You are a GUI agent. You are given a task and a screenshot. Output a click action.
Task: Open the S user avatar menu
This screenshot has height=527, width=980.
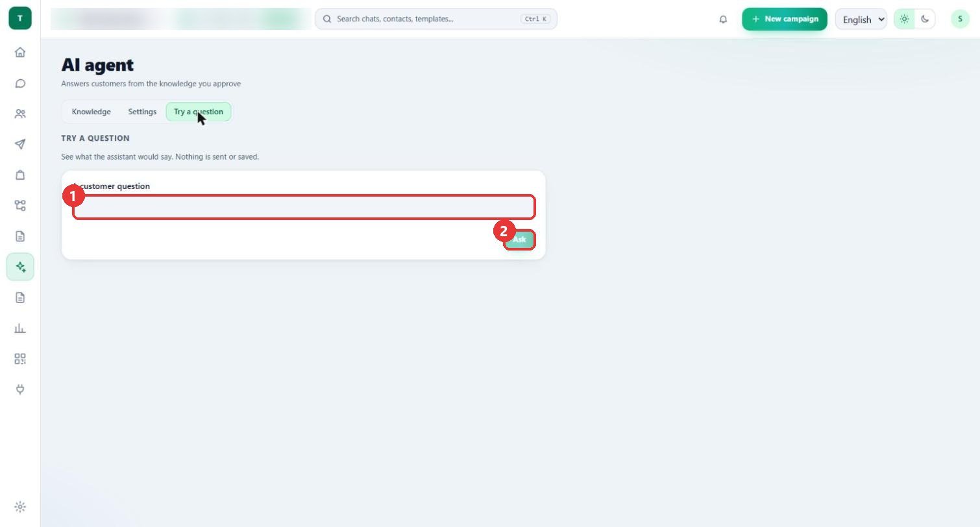tap(960, 19)
